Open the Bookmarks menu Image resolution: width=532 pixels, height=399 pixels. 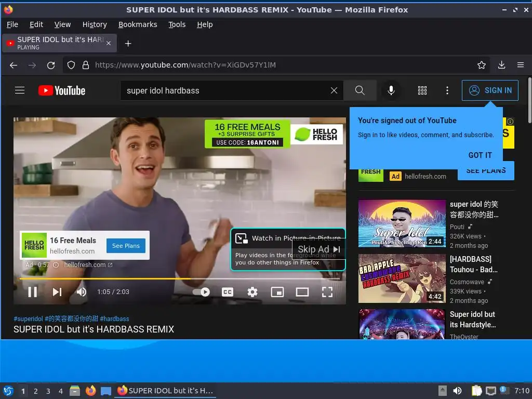click(x=137, y=24)
